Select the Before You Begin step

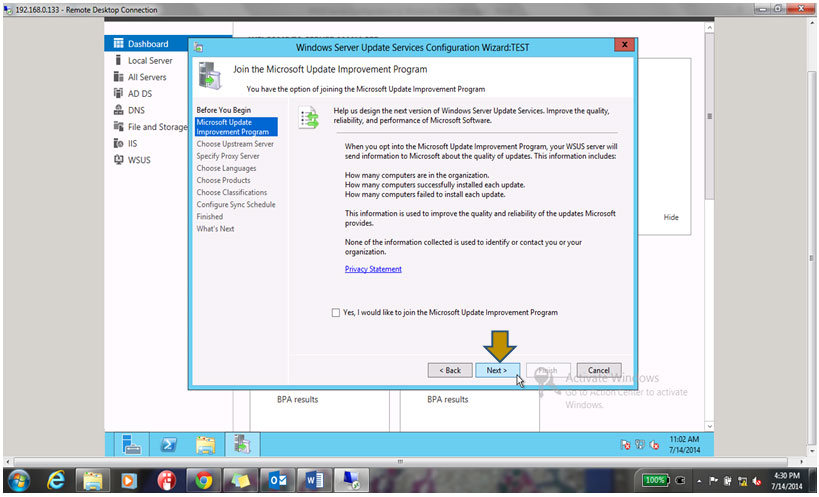(224, 110)
